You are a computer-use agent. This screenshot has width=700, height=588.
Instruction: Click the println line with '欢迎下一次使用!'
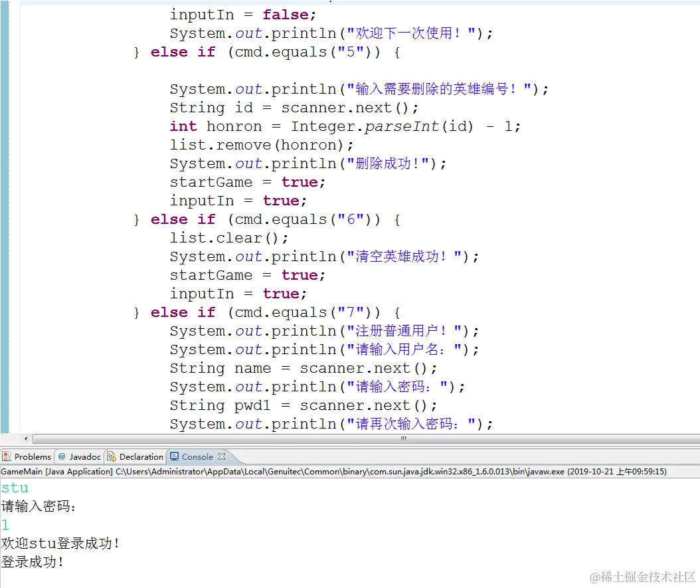pos(331,33)
